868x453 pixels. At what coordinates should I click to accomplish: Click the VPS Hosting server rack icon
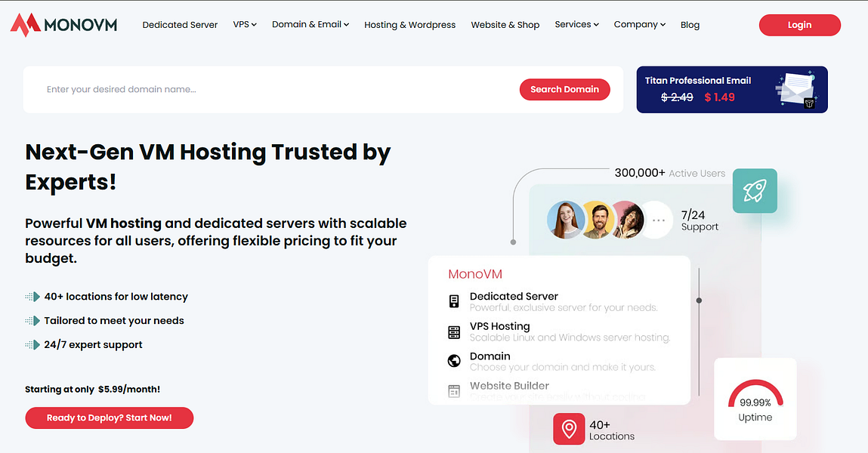pos(454,332)
